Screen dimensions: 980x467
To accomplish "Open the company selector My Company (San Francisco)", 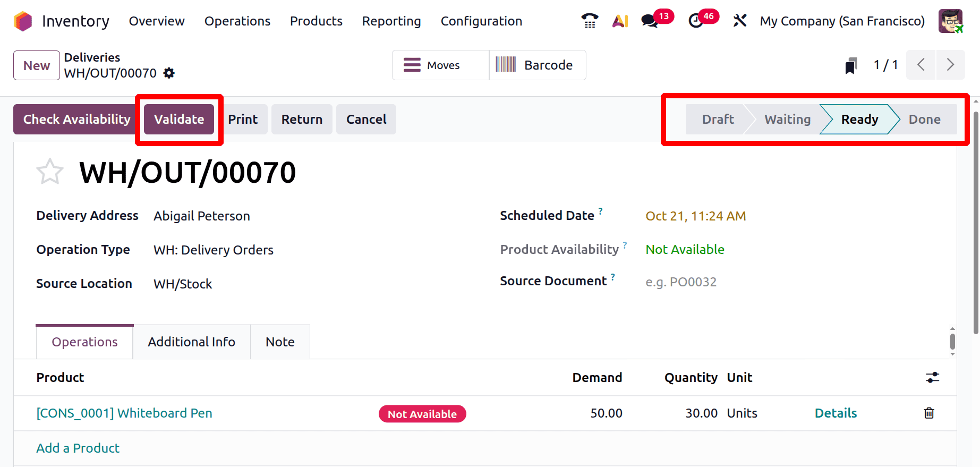I will [x=842, y=21].
